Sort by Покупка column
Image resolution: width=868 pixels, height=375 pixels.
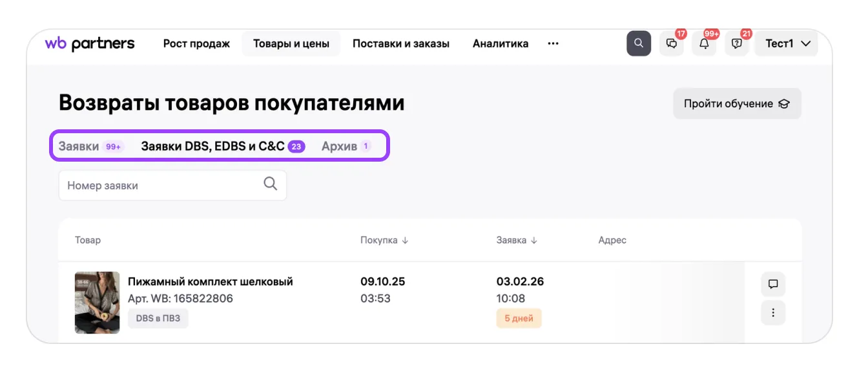click(384, 240)
